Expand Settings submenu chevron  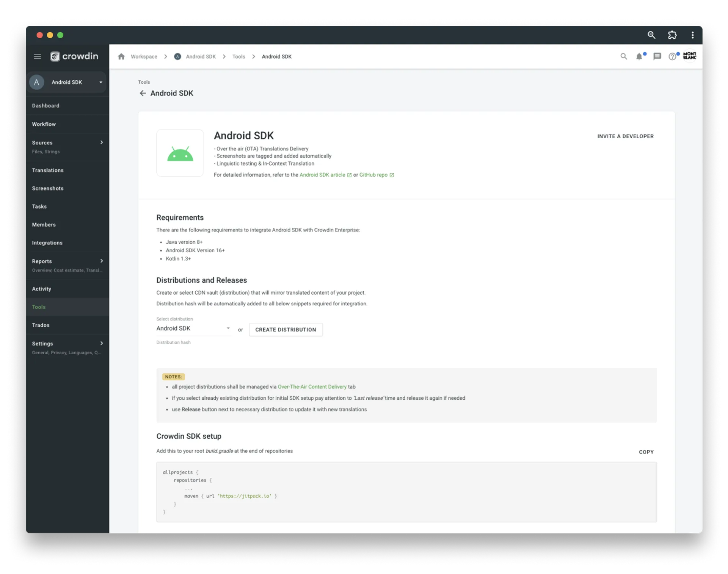point(101,343)
